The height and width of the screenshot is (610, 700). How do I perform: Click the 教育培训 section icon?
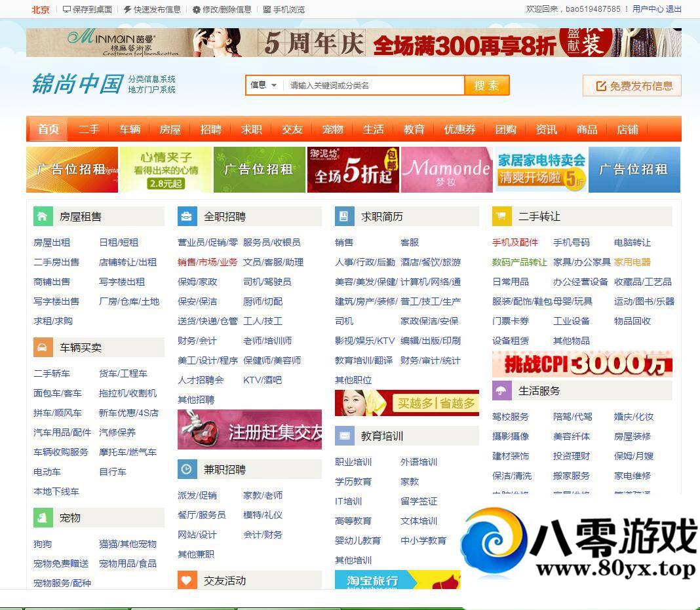pos(344,436)
